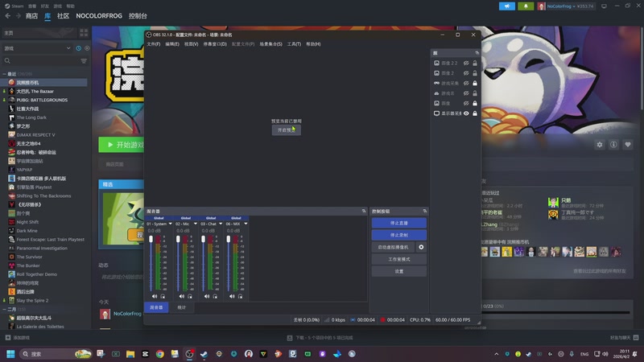
Task: Open Chrome from the Windows taskbar
Action: pos(159,354)
